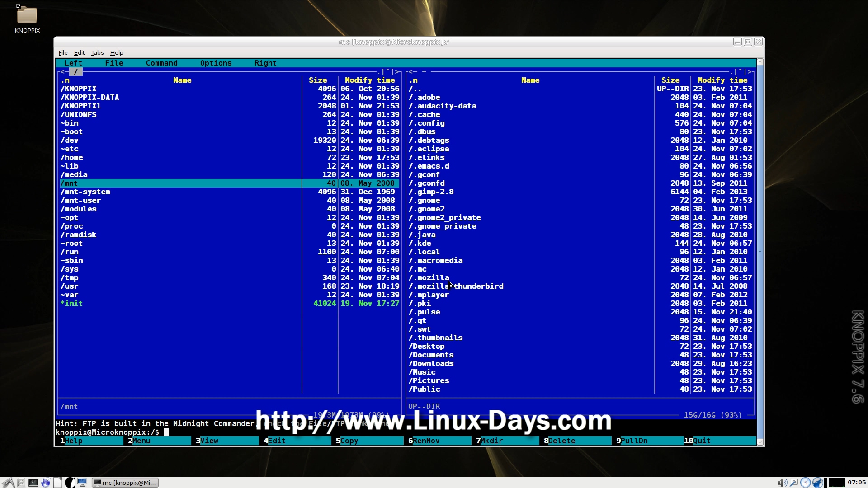Launch the file manager from the taskbar
The height and width of the screenshot is (488, 868).
tap(21, 483)
